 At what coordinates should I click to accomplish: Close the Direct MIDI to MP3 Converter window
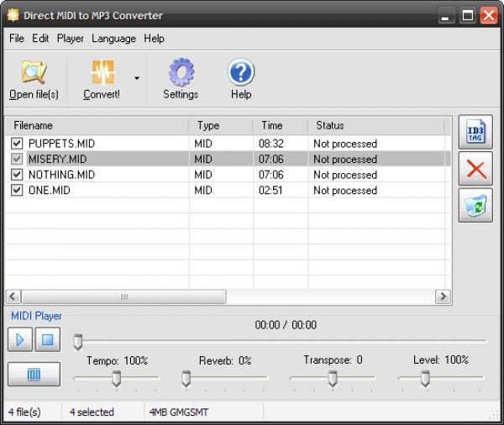(489, 15)
